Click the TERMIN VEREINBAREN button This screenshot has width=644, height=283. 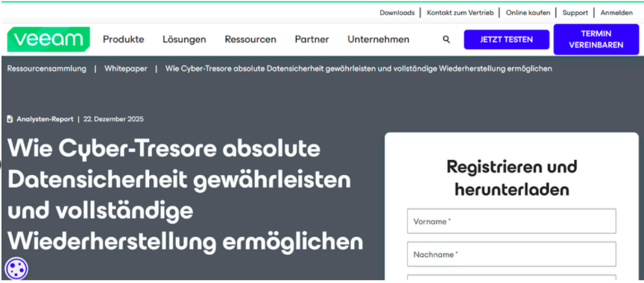click(596, 39)
